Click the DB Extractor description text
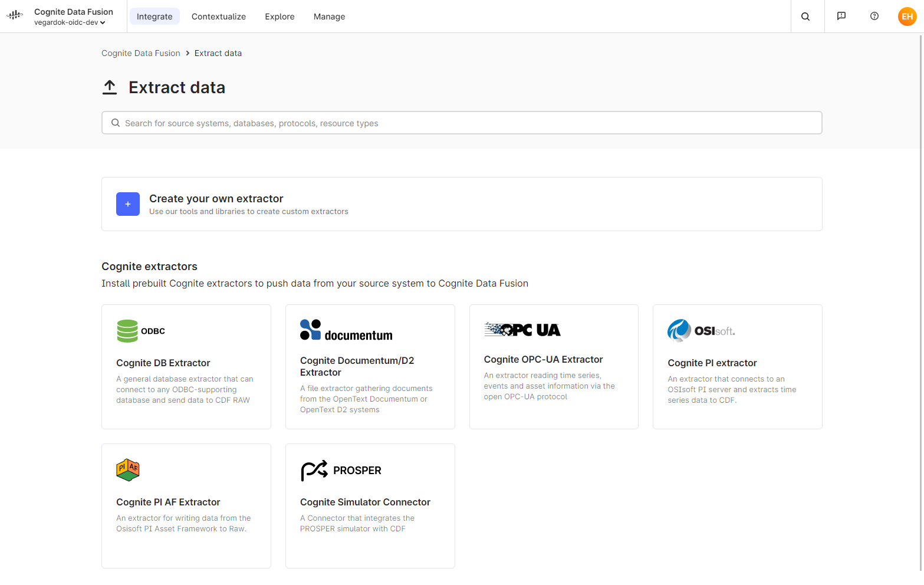 185,389
